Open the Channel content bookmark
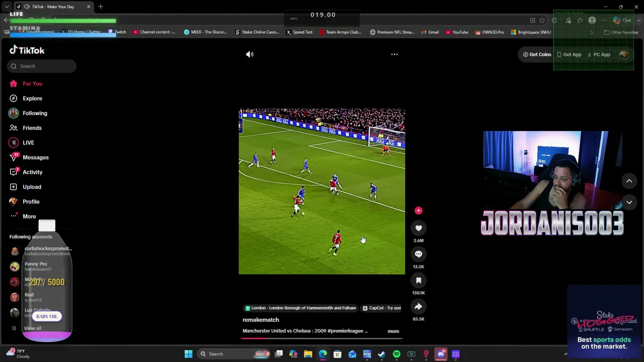The height and width of the screenshot is (362, 644). (154, 32)
